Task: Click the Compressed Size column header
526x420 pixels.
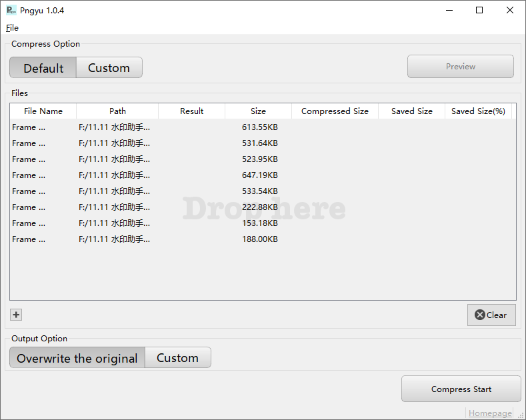Action: click(x=335, y=111)
